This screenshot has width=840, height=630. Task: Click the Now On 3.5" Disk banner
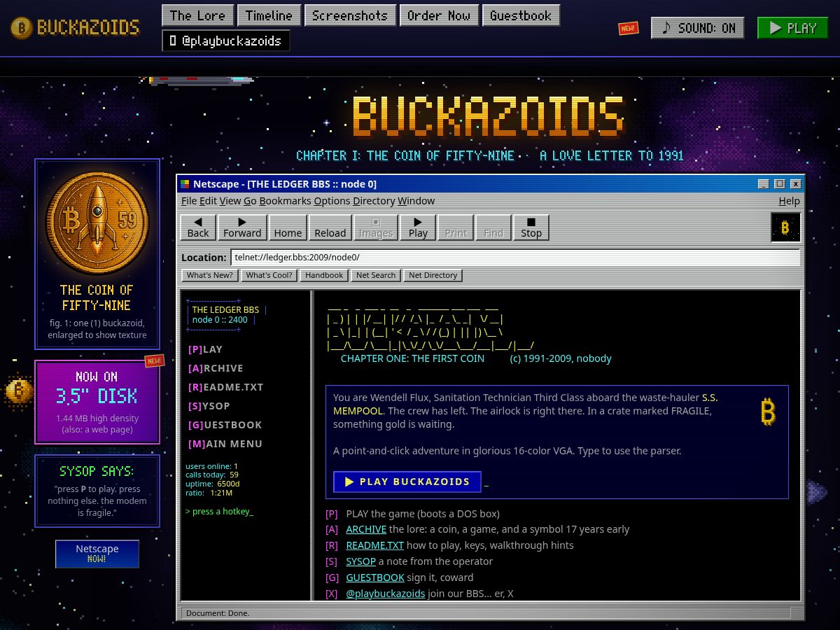(x=97, y=402)
